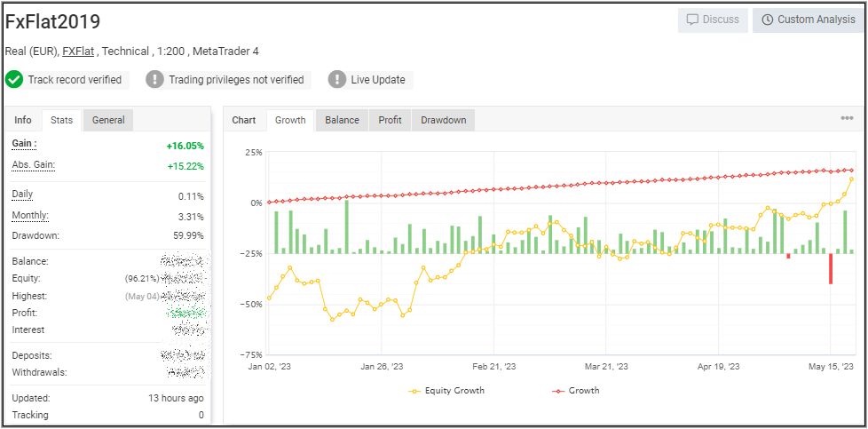
Task: Click the Live Update exclamation icon
Action: point(337,80)
